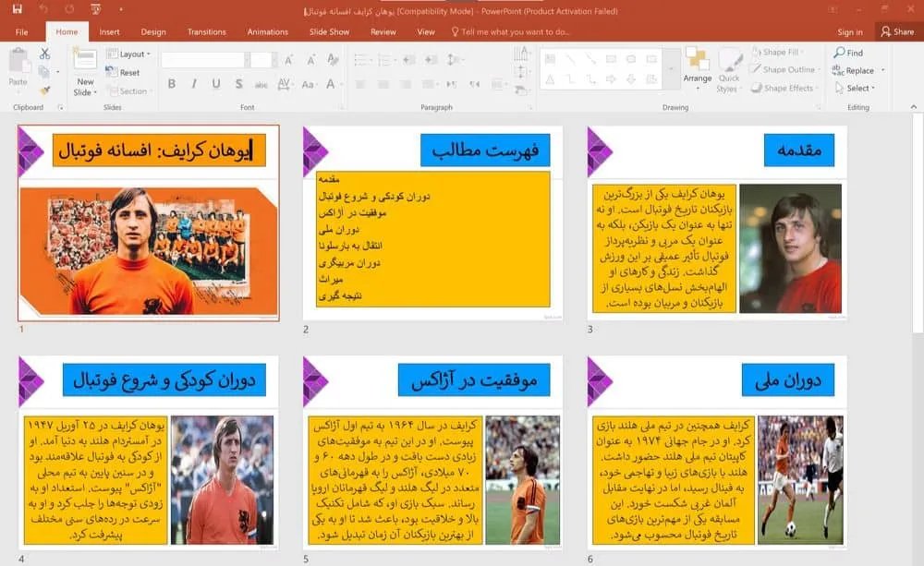Toggle Align Left paragraph

coord(360,84)
